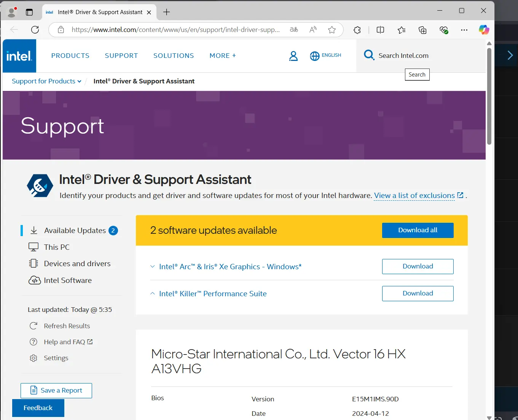Image resolution: width=518 pixels, height=420 pixels.
Task: Open the Collections icon
Action: point(422,30)
